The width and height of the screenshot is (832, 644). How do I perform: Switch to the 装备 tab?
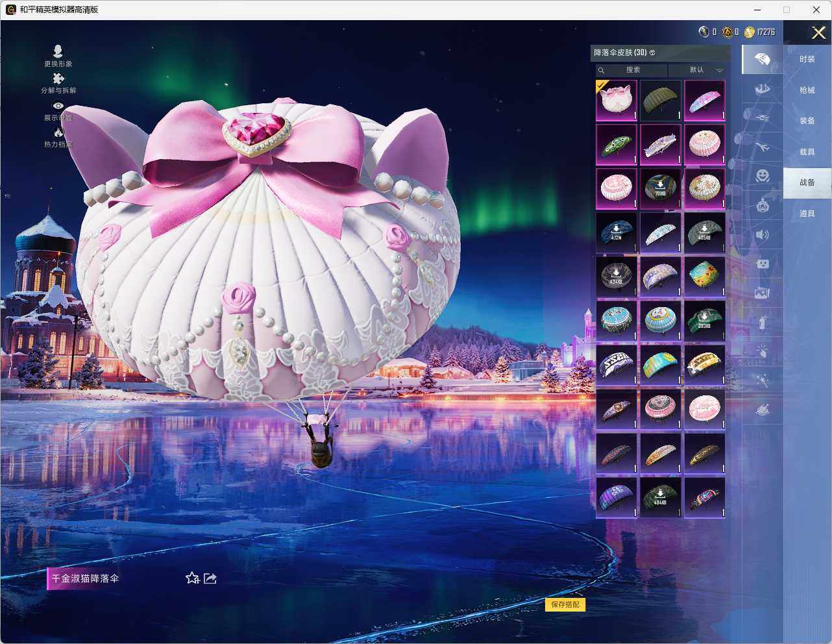pyautogui.click(x=807, y=121)
